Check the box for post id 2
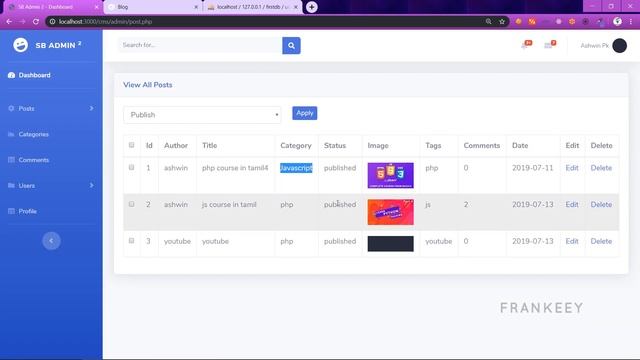Screen dimensions: 640x360 (x=131, y=204)
